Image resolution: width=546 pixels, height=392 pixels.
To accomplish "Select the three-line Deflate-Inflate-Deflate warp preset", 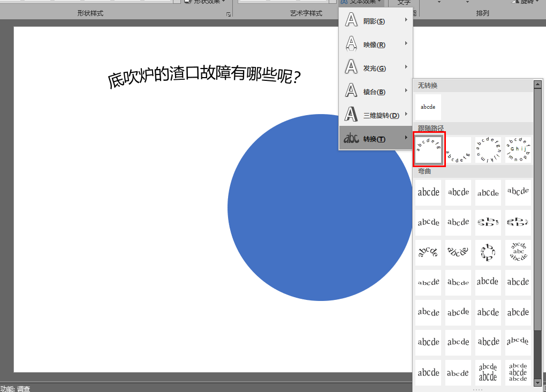I will click(518, 373).
